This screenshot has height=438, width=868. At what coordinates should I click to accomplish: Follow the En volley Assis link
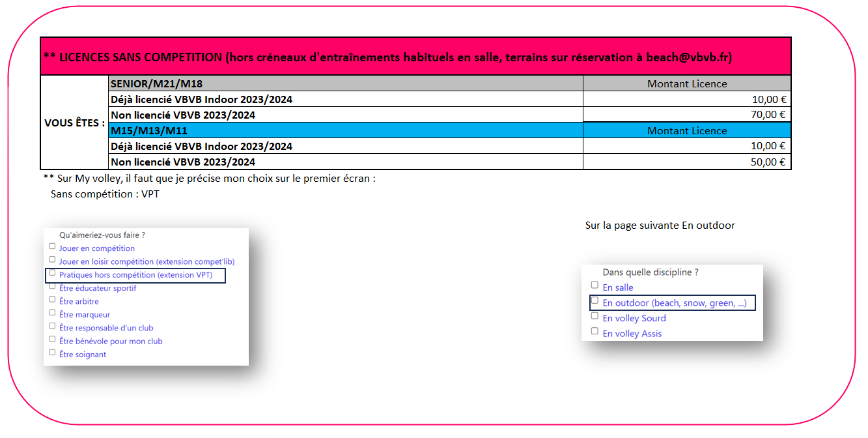point(632,334)
